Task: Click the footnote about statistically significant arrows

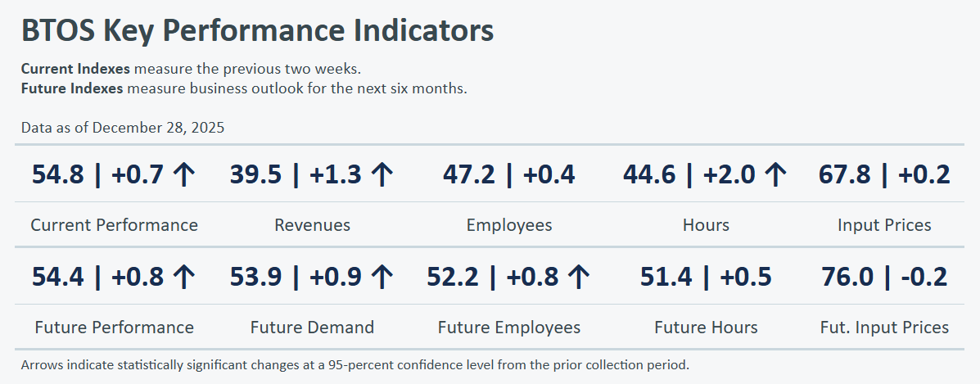Action: (355, 364)
